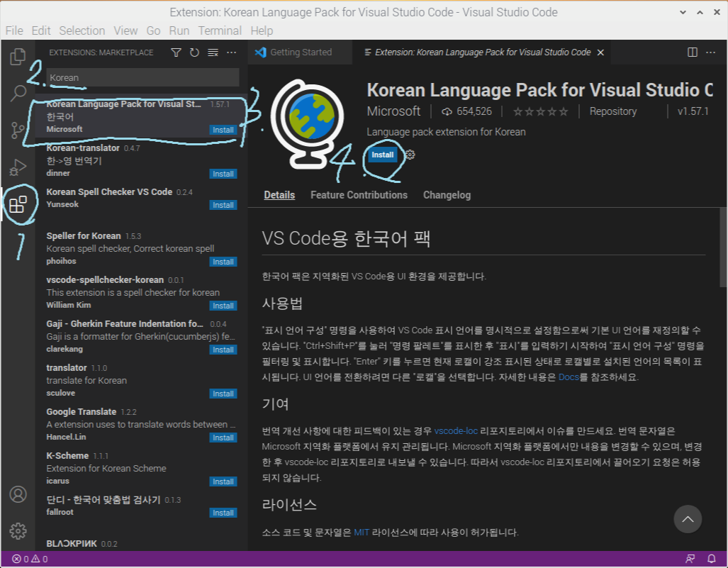This screenshot has height=568, width=728.
Task: Open the Source Control view
Action: [x=18, y=130]
